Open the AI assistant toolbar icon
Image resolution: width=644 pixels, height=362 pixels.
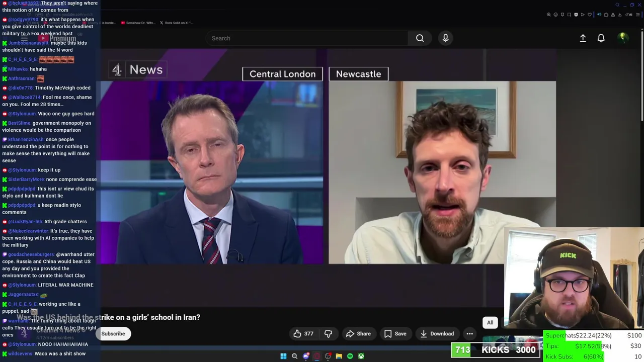pyautogui.click(x=629, y=15)
